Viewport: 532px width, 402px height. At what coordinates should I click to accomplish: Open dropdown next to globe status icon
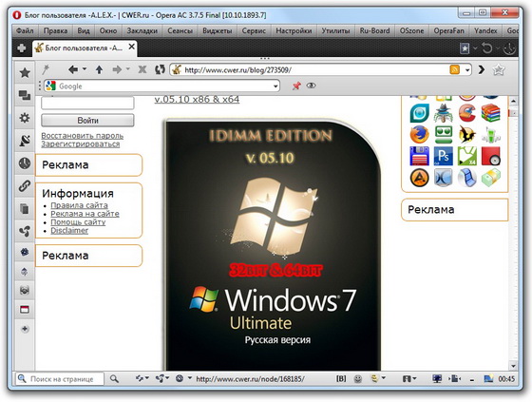point(190,377)
